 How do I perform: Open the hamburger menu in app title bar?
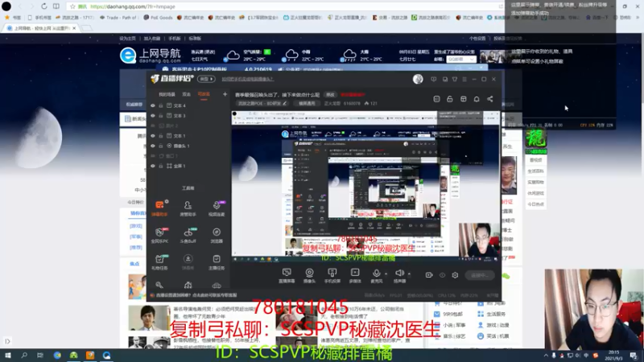click(464, 79)
